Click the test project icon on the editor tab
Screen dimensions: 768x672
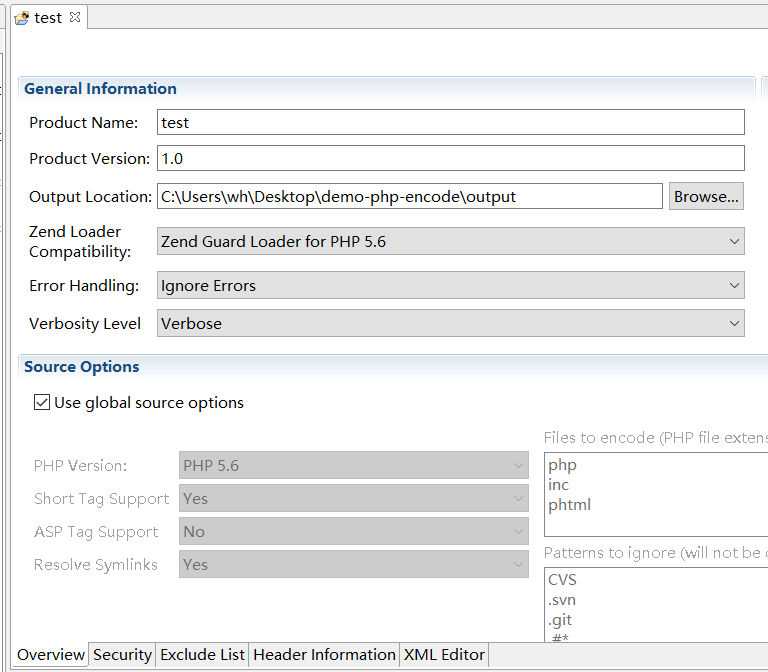click(21, 18)
